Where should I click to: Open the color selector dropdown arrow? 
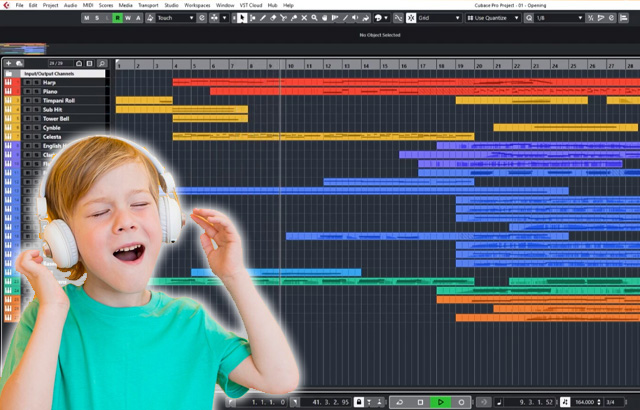(x=386, y=18)
